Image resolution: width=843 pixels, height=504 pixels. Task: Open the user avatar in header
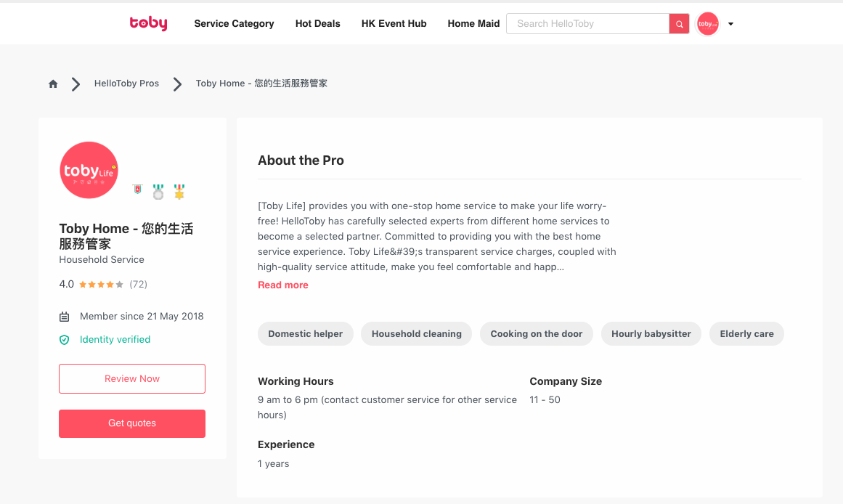707,24
